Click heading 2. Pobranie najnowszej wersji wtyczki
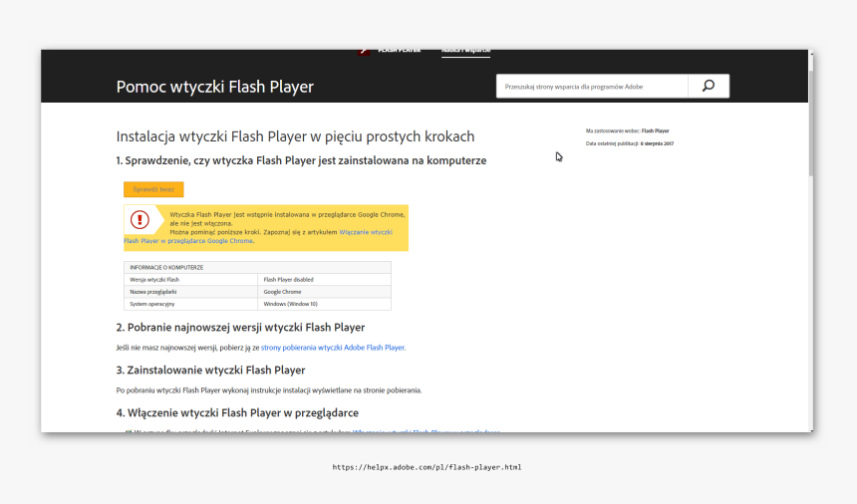This screenshot has height=504, width=857. click(x=240, y=327)
